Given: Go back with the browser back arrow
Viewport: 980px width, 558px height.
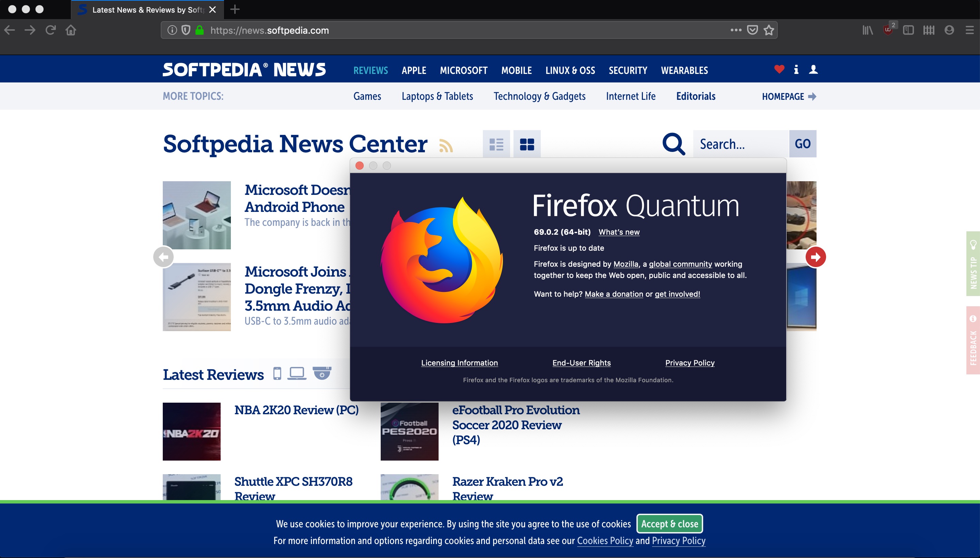Looking at the screenshot, I should 10,30.
